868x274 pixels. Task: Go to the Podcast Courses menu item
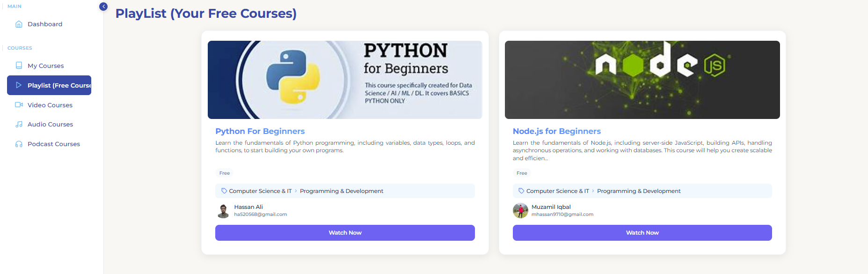[x=54, y=144]
